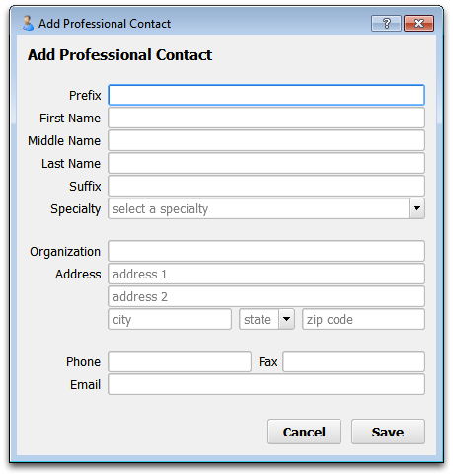453x476 pixels.
Task: Select the address 2 field
Action: (266, 296)
